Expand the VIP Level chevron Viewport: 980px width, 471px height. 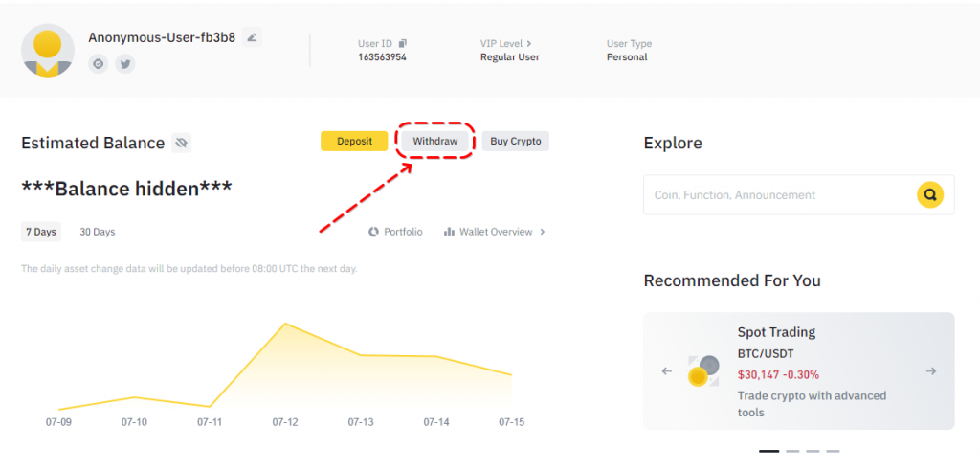pos(528,44)
